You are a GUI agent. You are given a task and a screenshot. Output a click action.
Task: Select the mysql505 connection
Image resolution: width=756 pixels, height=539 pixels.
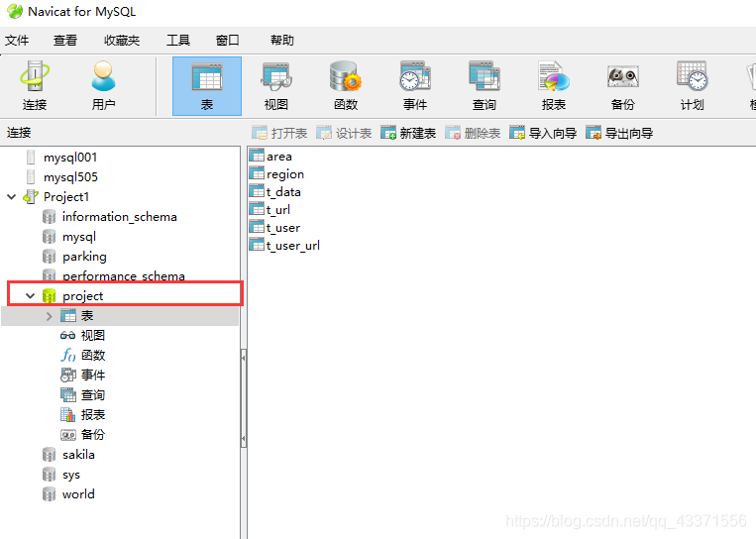pyautogui.click(x=71, y=177)
